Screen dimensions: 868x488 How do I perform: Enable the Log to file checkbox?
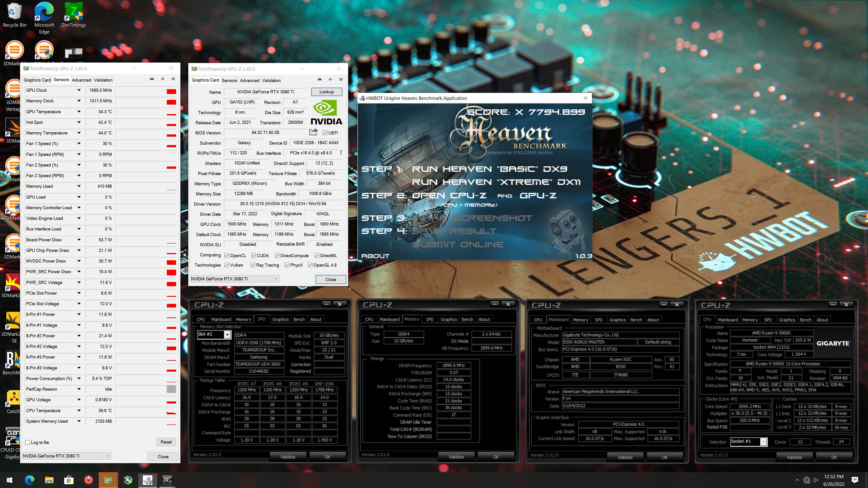click(x=28, y=442)
